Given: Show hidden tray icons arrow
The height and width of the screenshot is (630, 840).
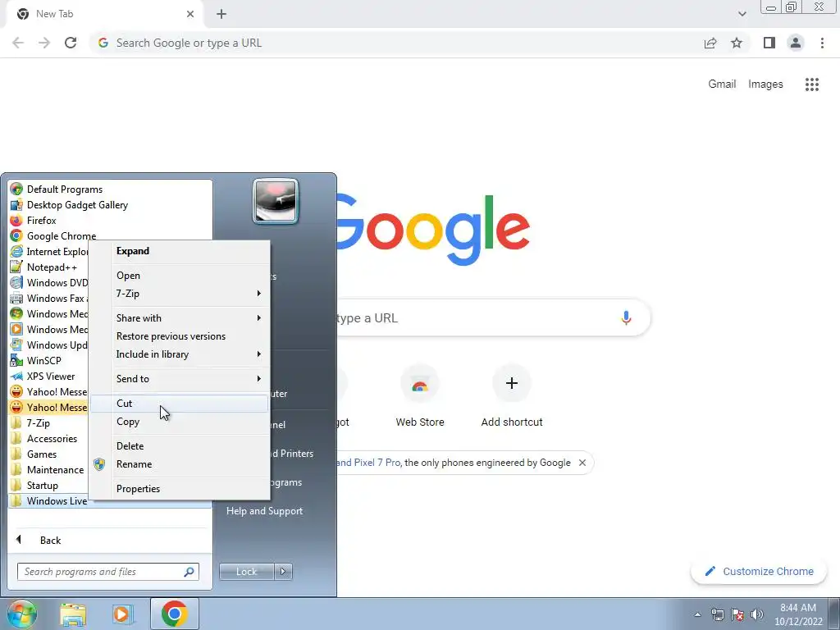Looking at the screenshot, I should click(x=697, y=614).
